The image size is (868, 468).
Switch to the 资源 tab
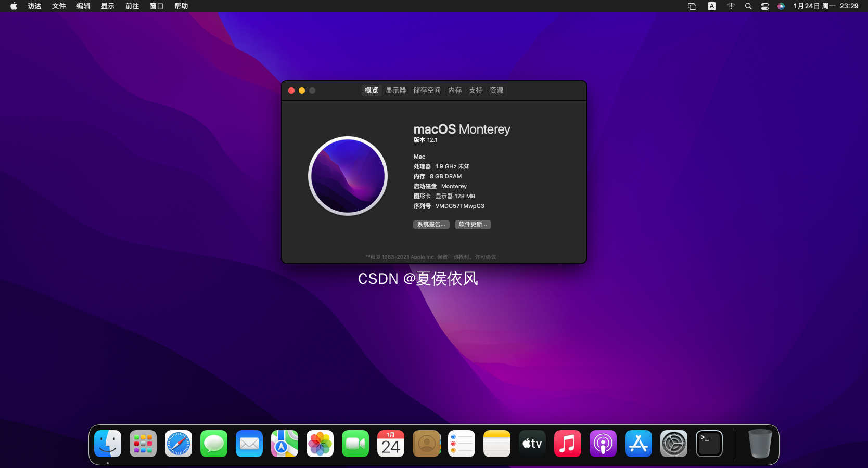[496, 90]
